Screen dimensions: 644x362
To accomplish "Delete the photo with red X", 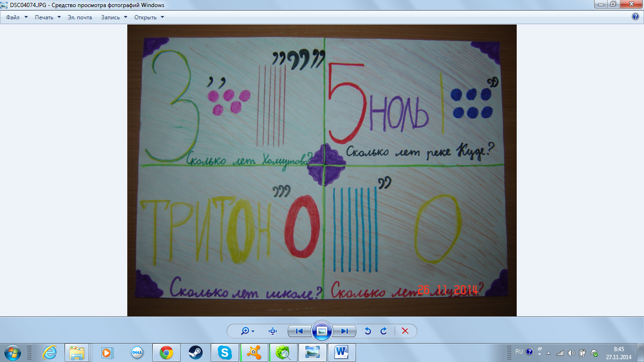I will [405, 331].
